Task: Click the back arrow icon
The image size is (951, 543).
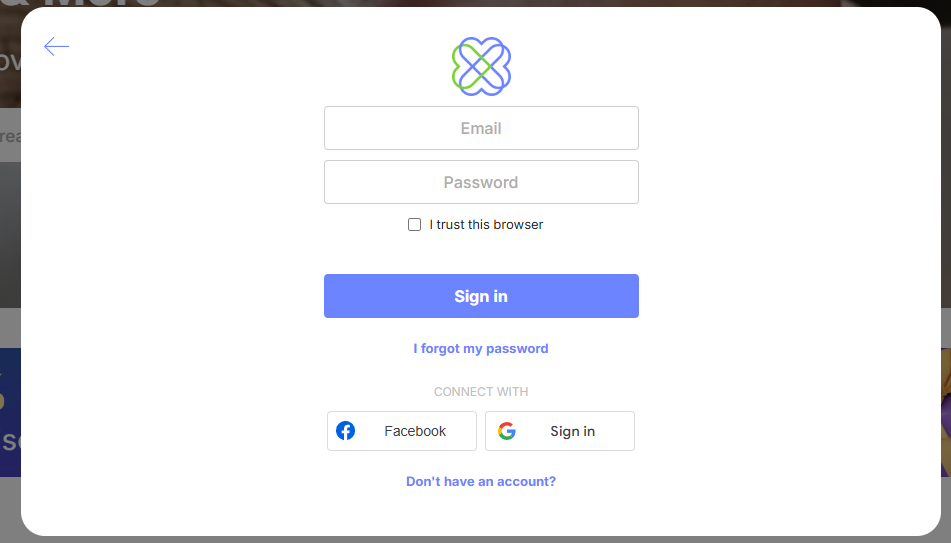Action: [56, 46]
